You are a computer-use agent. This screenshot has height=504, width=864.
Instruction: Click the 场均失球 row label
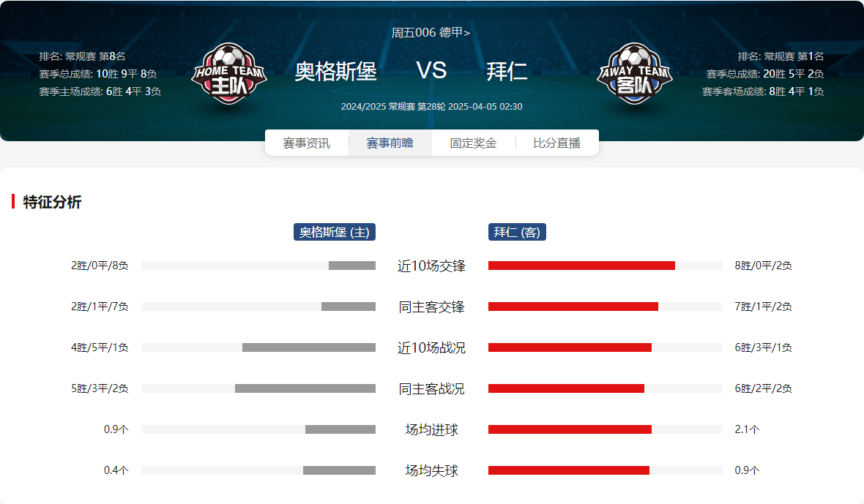(x=431, y=470)
